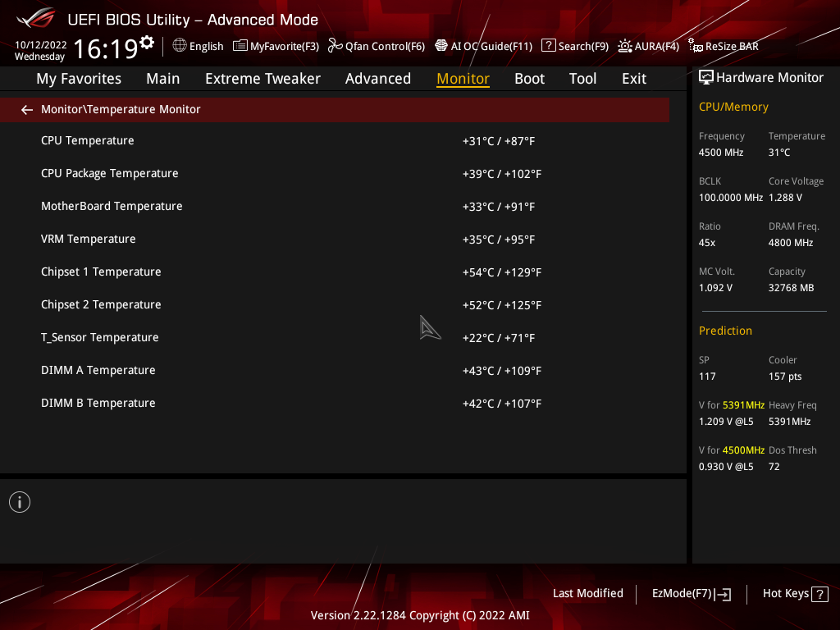Screen dimensions: 840x630
Task: Click the 4800 MHz DRAM frequency value
Action: pos(791,243)
